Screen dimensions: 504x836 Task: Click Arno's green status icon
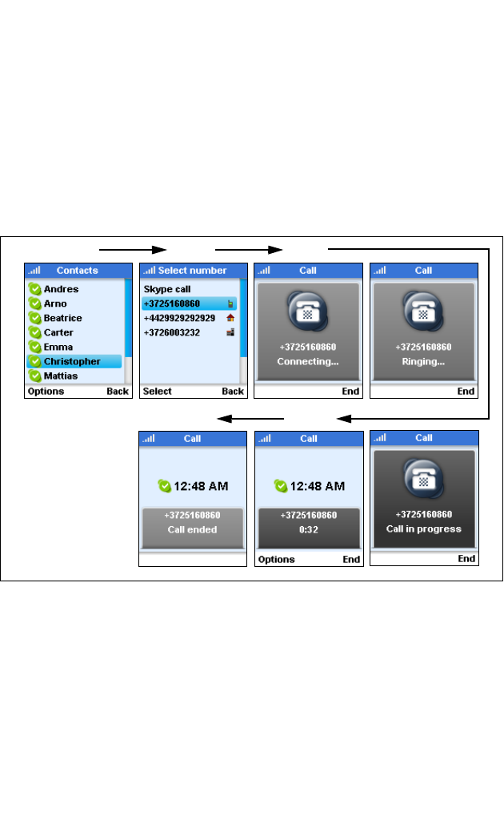click(x=35, y=303)
